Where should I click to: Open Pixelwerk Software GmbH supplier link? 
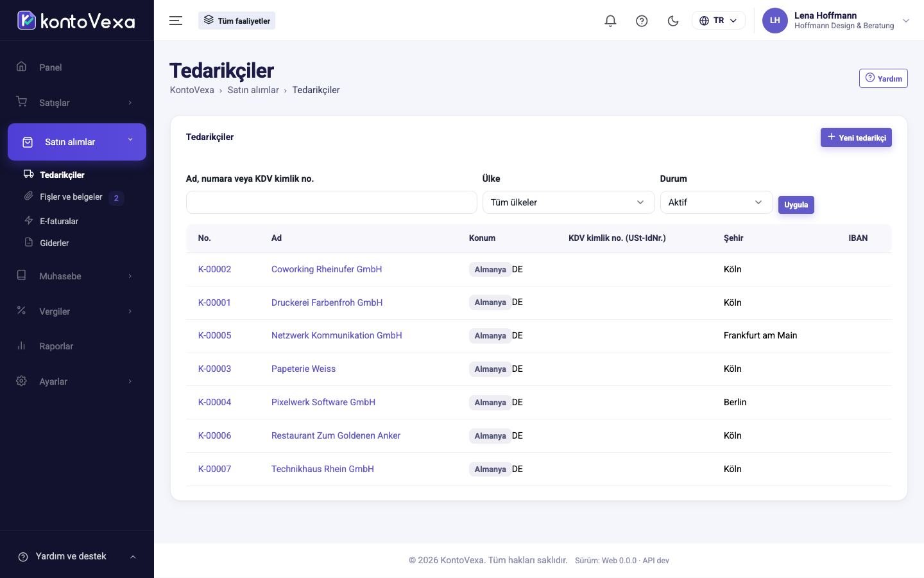[323, 402]
